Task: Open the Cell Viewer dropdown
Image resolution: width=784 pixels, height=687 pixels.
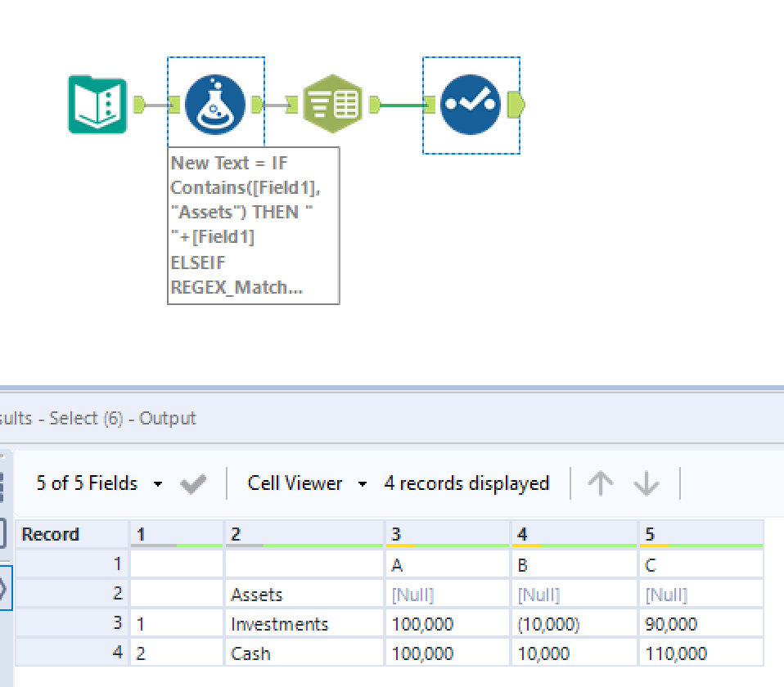Action: [x=307, y=484]
